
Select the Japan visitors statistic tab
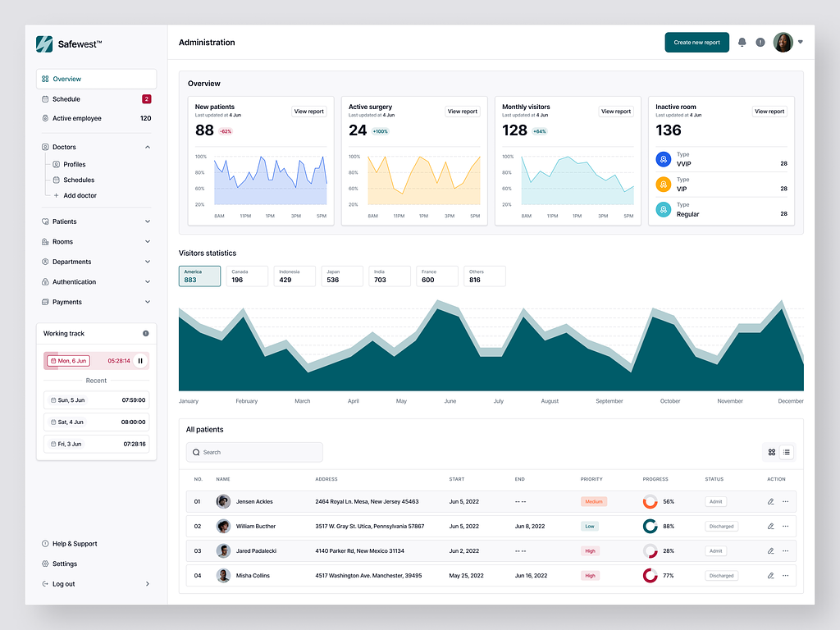[341, 276]
